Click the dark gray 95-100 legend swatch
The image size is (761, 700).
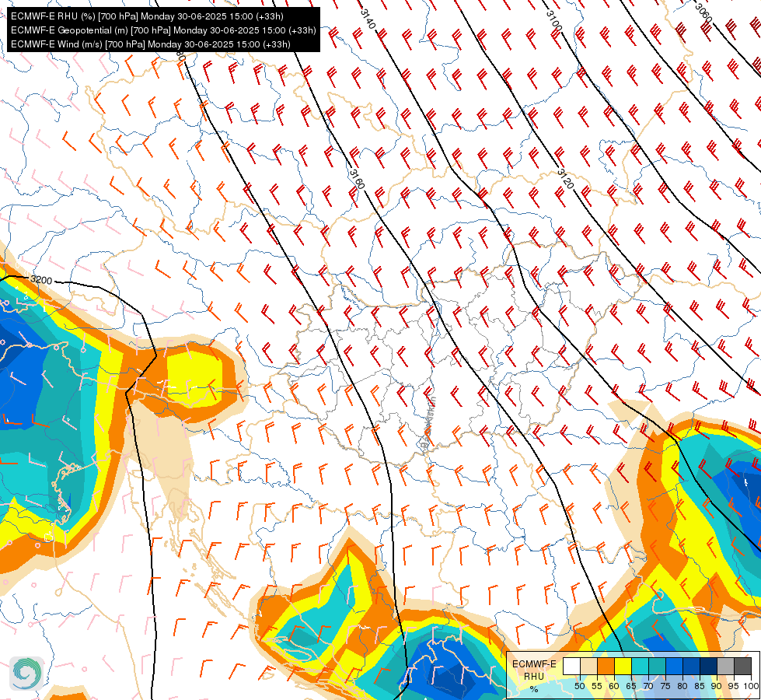(x=742, y=666)
